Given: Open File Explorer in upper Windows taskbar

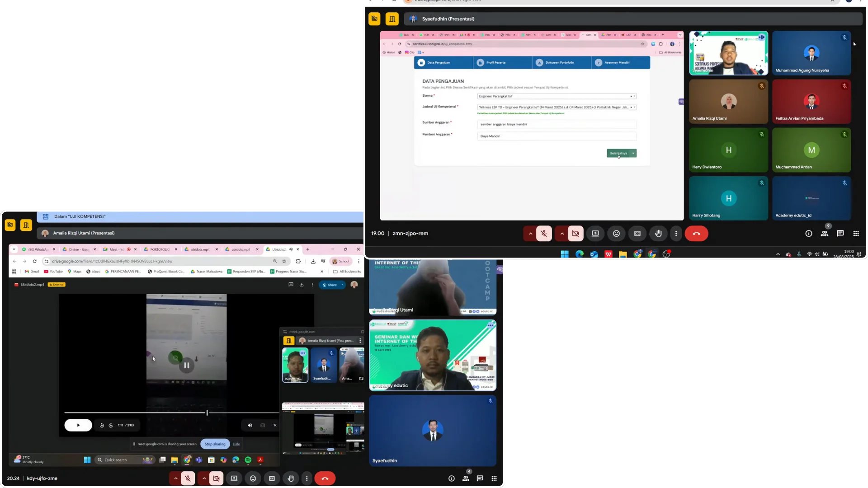Looking at the screenshot, I should point(623,254).
